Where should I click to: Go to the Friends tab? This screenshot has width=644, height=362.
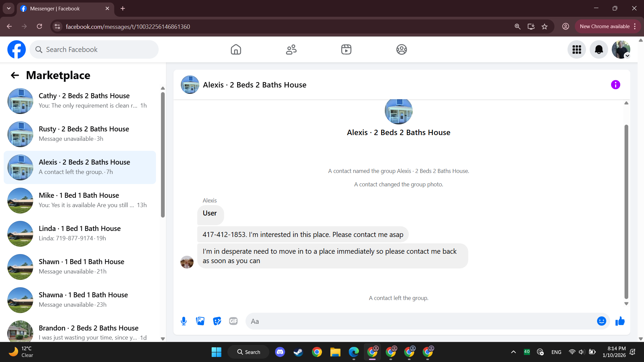click(x=291, y=50)
